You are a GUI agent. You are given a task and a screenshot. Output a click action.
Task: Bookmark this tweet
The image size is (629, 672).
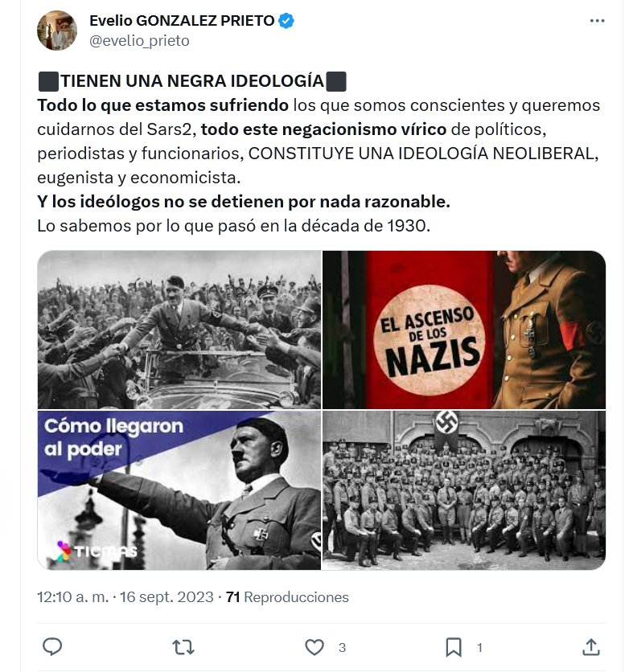[454, 647]
